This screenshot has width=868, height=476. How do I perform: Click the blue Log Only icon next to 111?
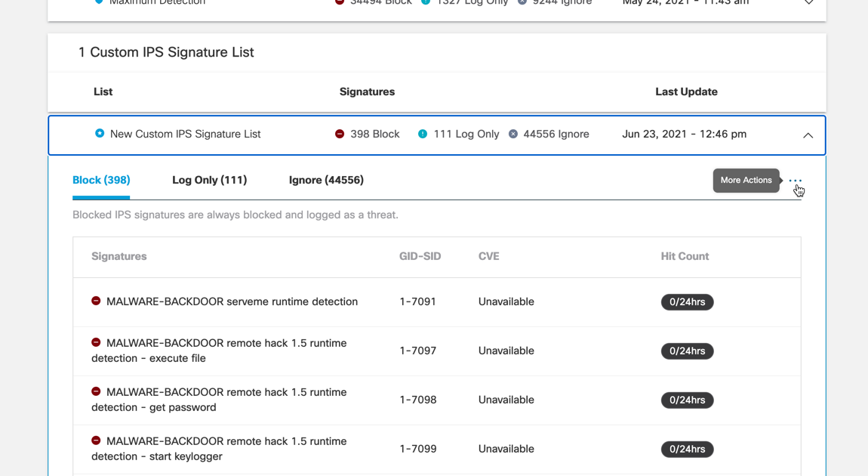coord(423,134)
